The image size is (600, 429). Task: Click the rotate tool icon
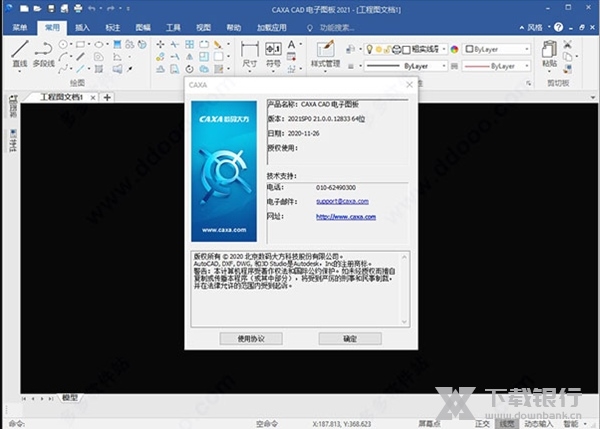[x=189, y=69]
